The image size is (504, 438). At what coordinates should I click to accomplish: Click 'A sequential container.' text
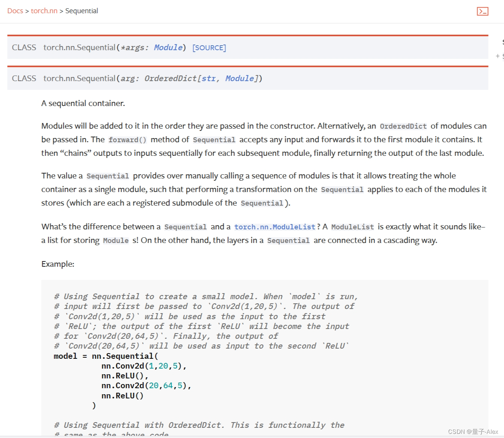pos(83,103)
